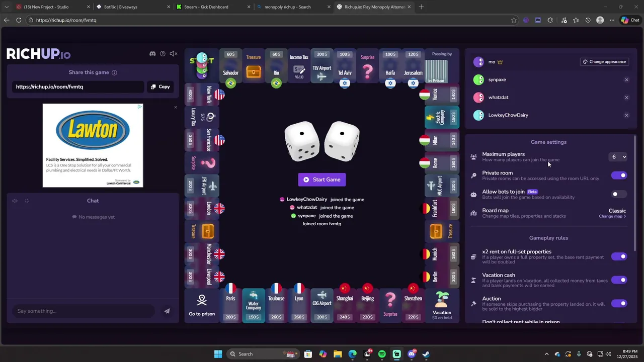Screen dimensions: 644x362
Task: Open the Copilot Chat button
Action: click(x=630, y=20)
